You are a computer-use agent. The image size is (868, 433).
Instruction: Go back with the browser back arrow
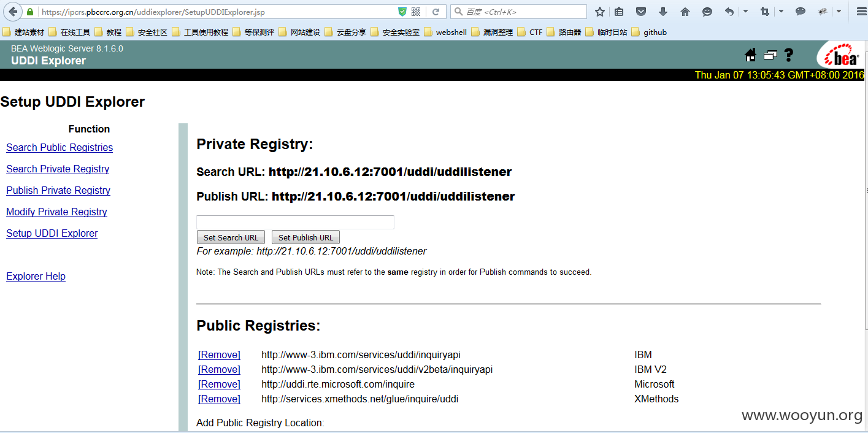(x=13, y=12)
